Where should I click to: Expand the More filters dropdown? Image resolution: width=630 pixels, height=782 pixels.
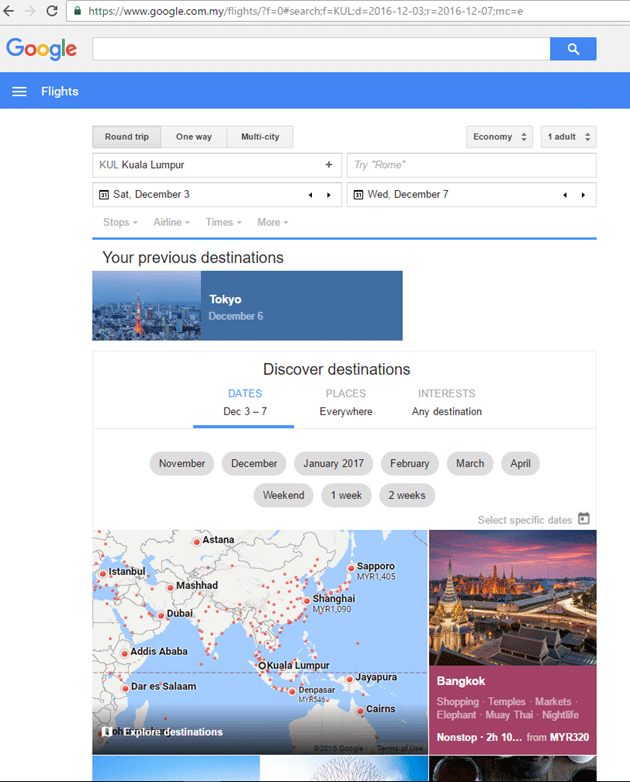coord(272,222)
